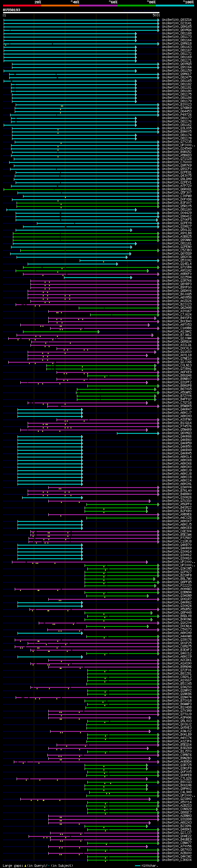
Task: Open hit 'UniRef100_Q8H165'
Action: click(177, 26)
